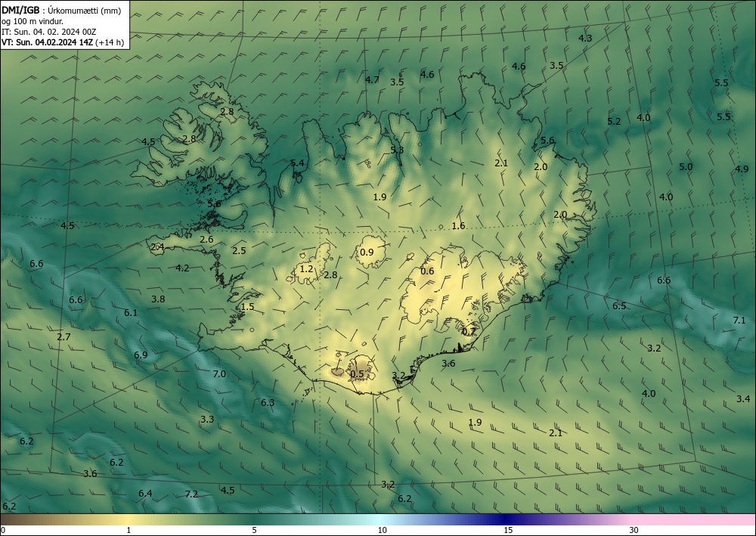The width and height of the screenshot is (756, 536).
Task: Click the value 0.6 on the map
Action: click(x=427, y=271)
